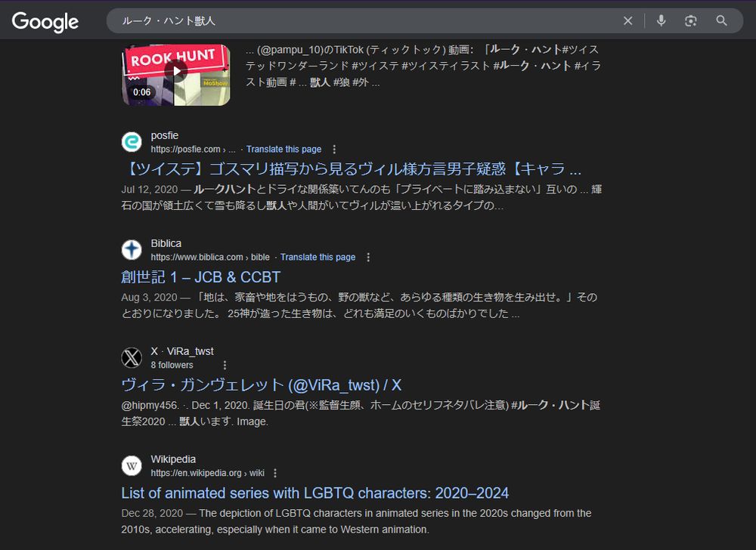Open Google Lens image search
The width and height of the screenshot is (756, 550).
[691, 21]
